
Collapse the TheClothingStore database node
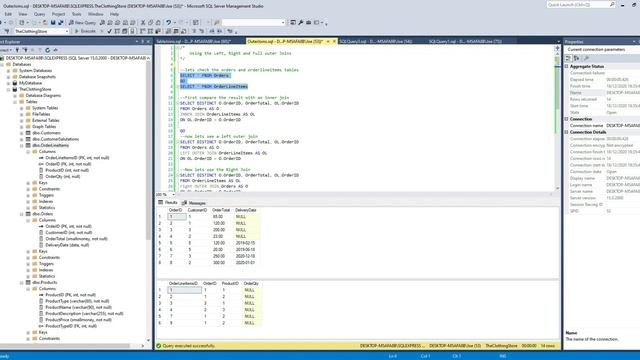[9, 89]
